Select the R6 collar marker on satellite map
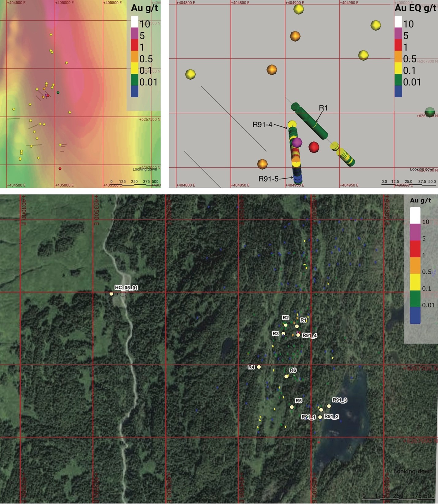 coord(286,376)
